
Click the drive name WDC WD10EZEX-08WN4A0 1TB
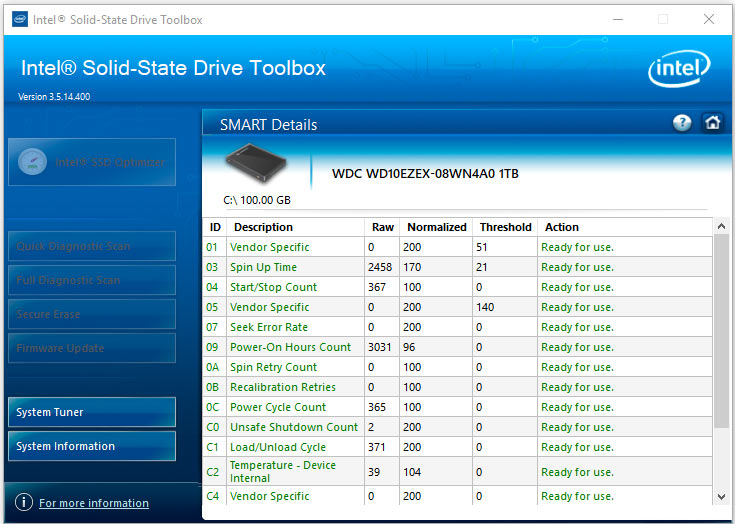[x=425, y=174]
